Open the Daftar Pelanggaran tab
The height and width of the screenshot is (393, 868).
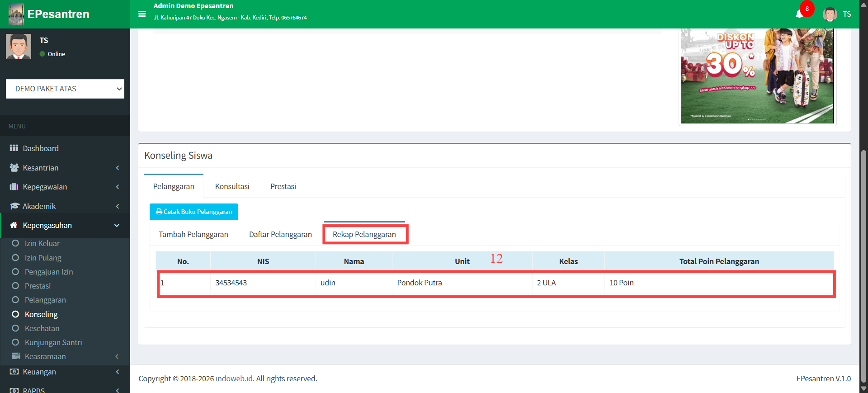point(280,234)
